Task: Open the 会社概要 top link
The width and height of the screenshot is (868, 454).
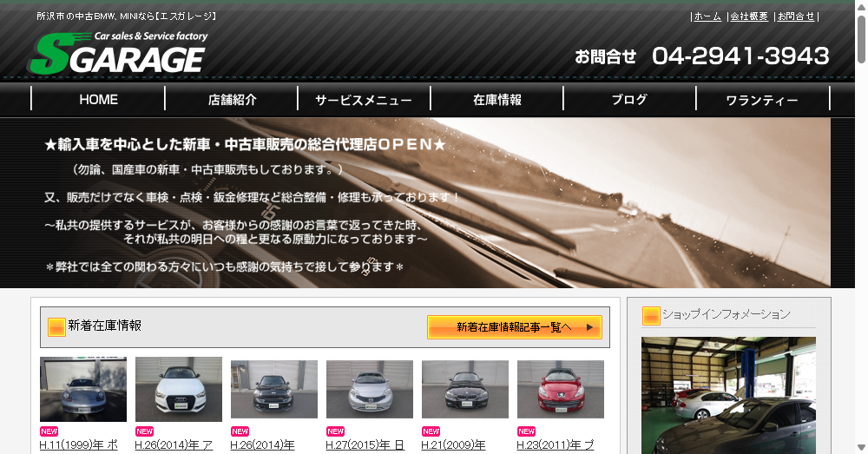Action: (748, 16)
